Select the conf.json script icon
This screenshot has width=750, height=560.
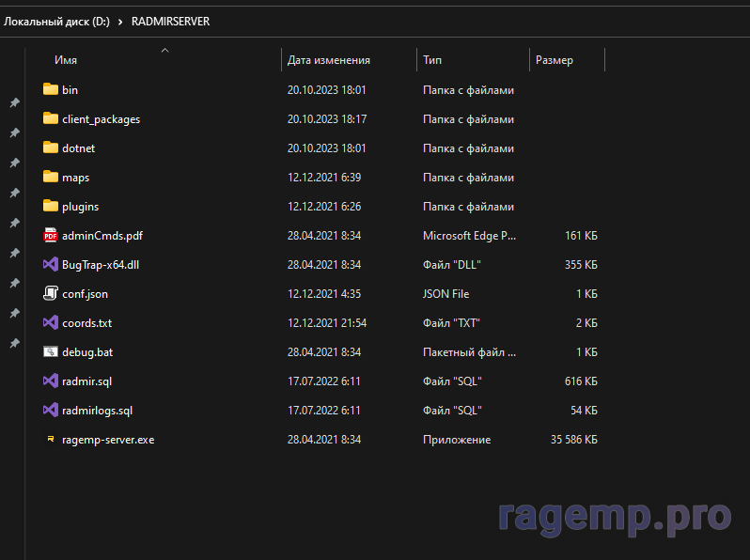pyautogui.click(x=50, y=294)
